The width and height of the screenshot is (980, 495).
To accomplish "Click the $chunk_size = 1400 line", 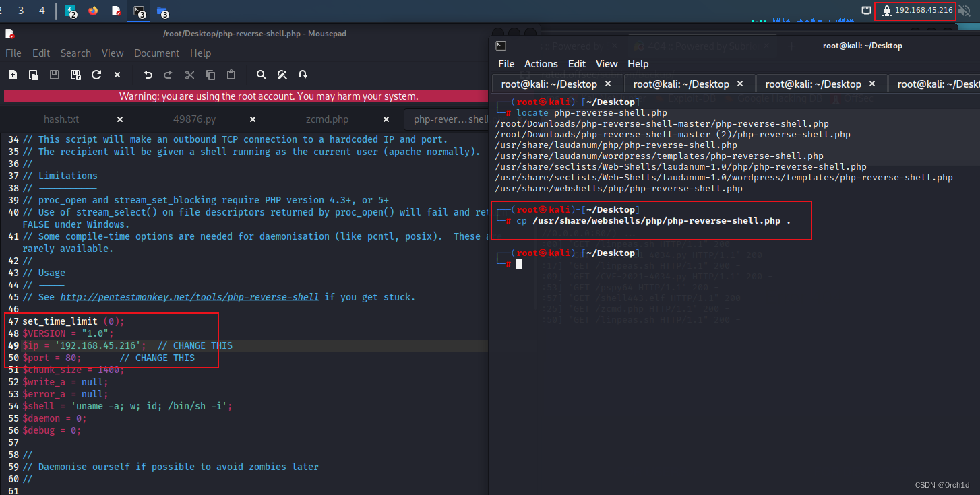I will pyautogui.click(x=73, y=370).
